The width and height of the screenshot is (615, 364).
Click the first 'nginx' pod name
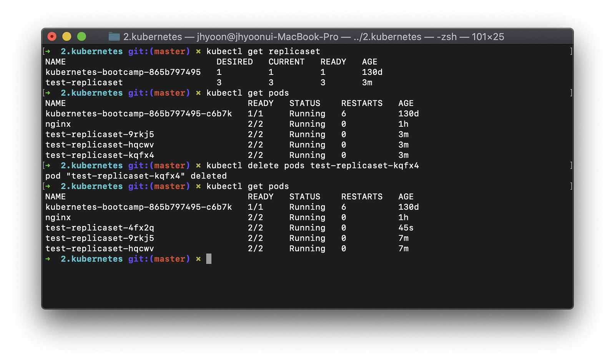click(x=58, y=124)
